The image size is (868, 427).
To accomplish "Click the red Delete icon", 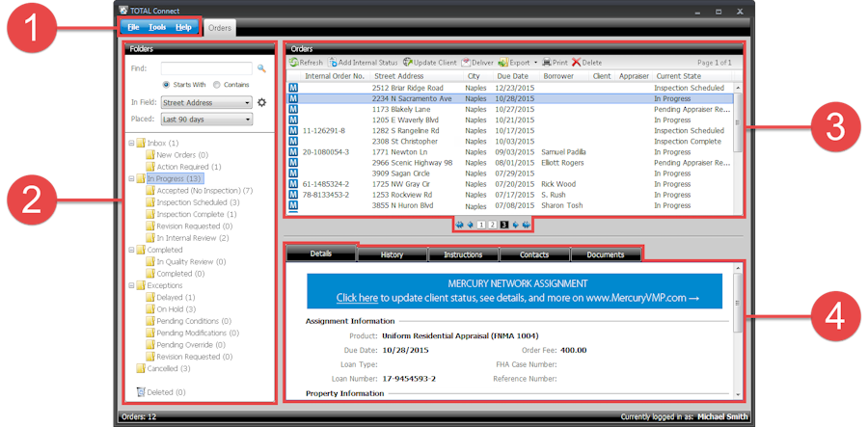I will pos(577,63).
